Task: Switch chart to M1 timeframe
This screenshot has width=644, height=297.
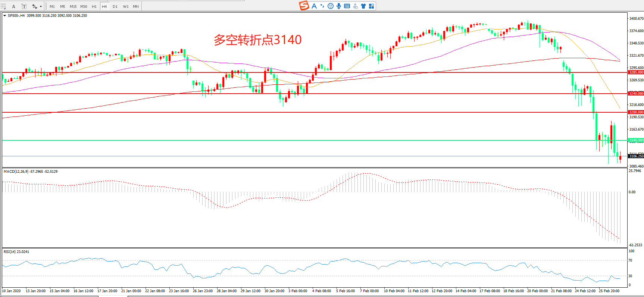Action: coord(52,6)
